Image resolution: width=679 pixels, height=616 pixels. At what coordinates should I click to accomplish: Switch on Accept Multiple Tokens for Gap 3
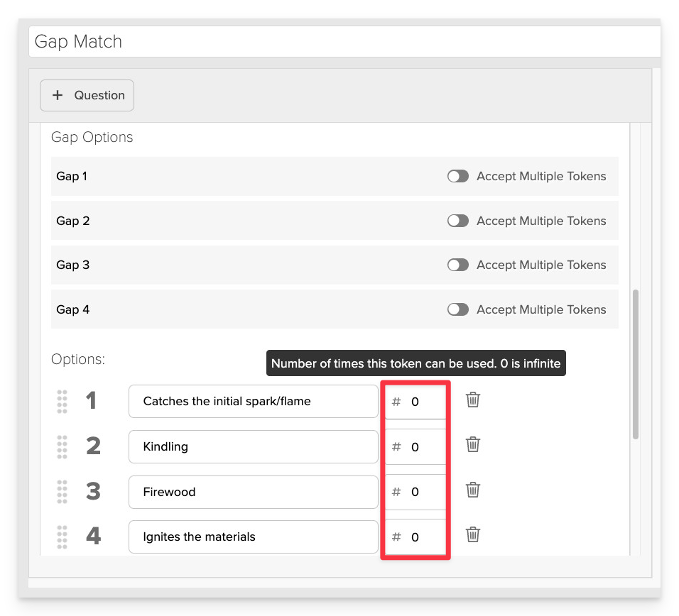[457, 265]
